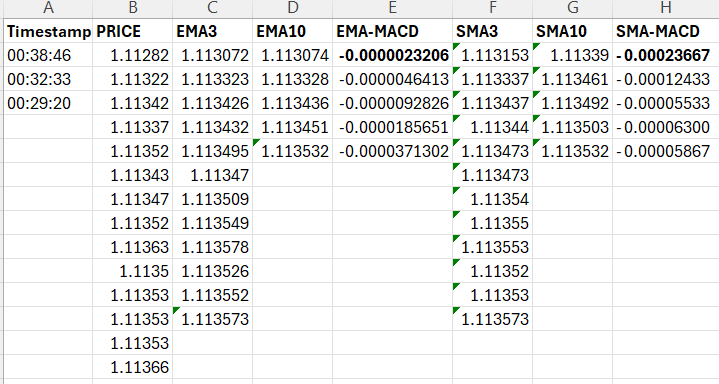Viewport: 719px width, 384px height.
Task: Select EMA3 cell 1.11347
Action: coord(212,175)
